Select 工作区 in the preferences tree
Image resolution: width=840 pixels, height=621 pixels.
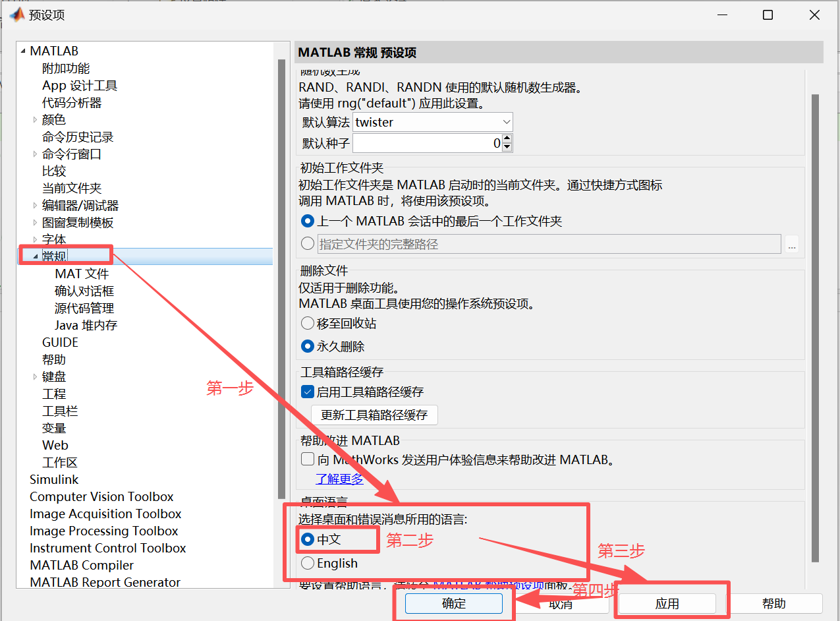pyautogui.click(x=60, y=463)
